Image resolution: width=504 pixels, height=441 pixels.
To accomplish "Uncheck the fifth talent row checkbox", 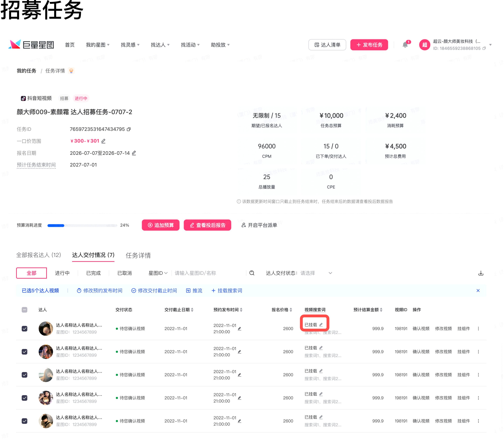I will (24, 421).
